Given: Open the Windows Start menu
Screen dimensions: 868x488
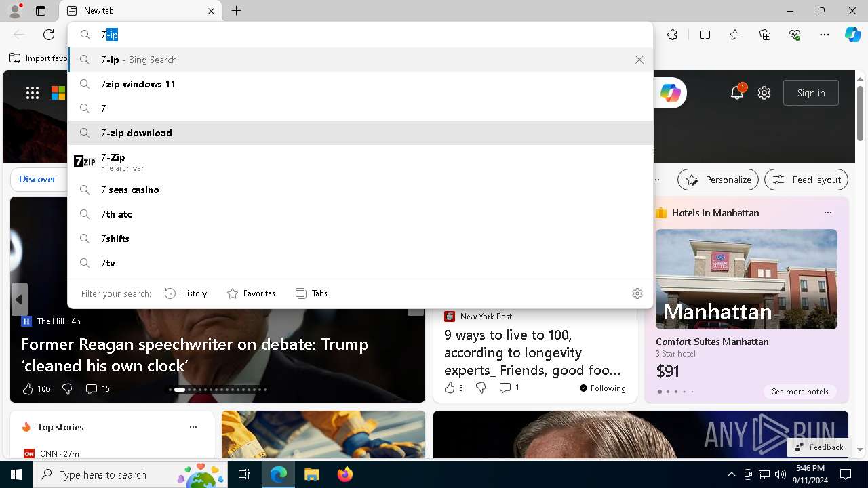Looking at the screenshot, I should point(16,474).
